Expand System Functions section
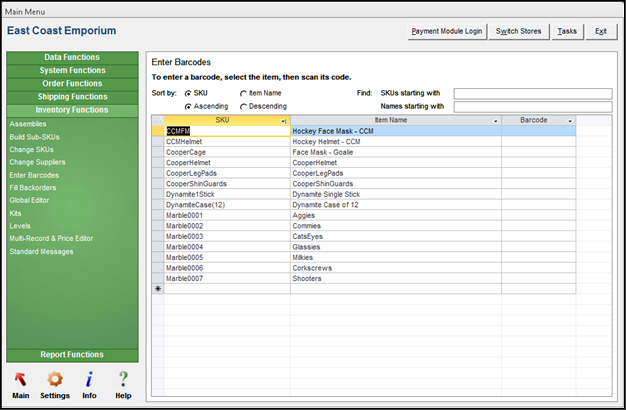 tap(72, 71)
